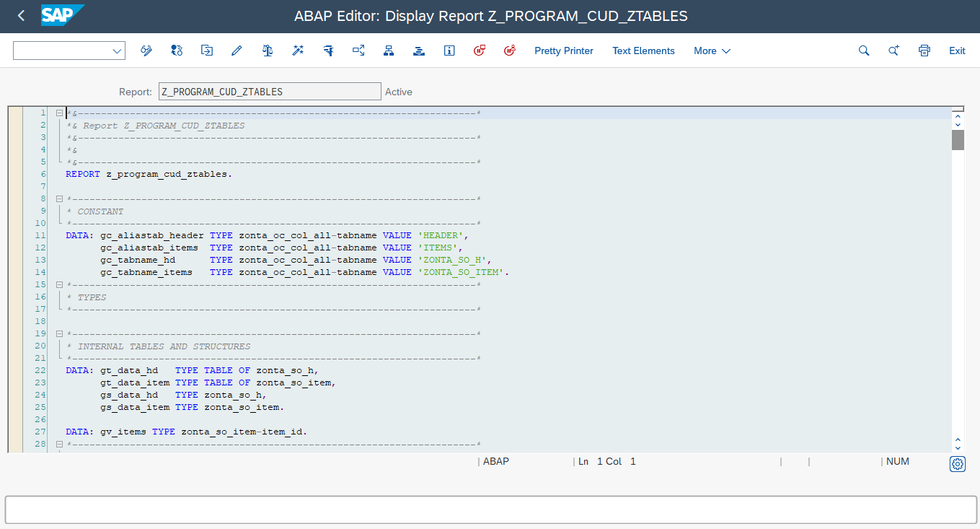Click gt_data_item declaration
Image resolution: width=980 pixels, height=529 pixels.
(135, 382)
